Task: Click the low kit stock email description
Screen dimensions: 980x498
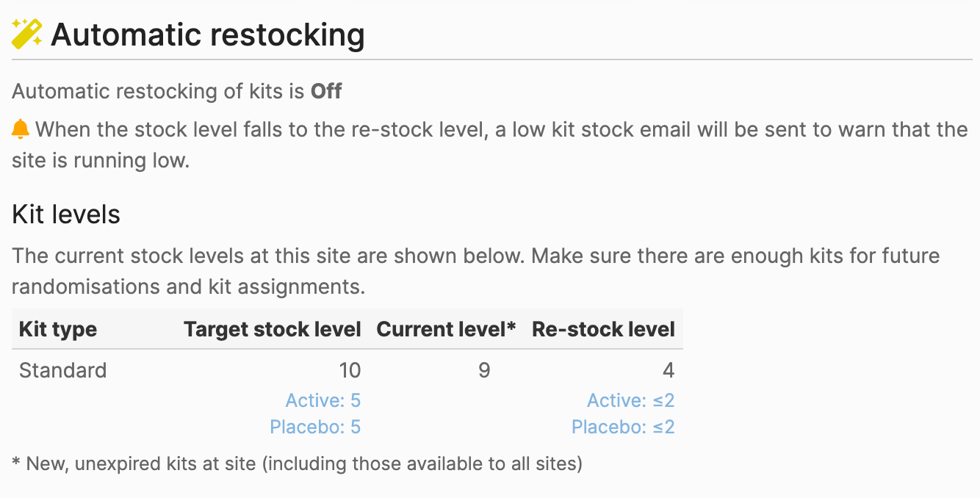Action: click(490, 145)
